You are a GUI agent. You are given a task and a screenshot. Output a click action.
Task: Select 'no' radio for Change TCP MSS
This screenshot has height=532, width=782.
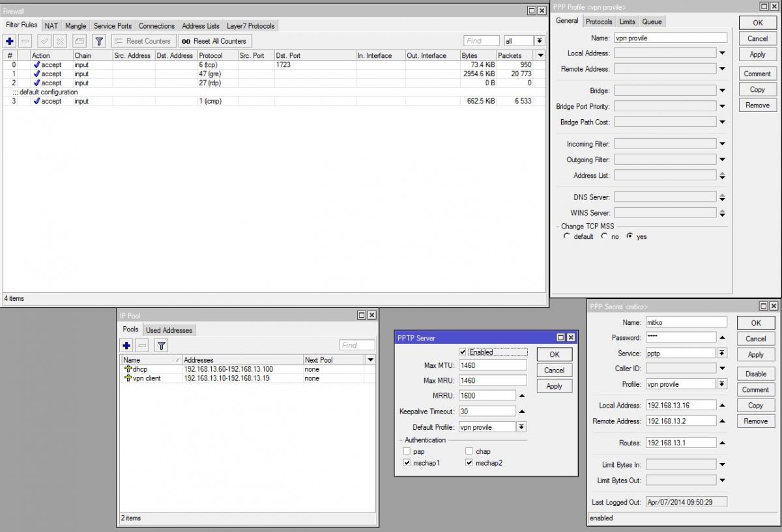tap(604, 236)
